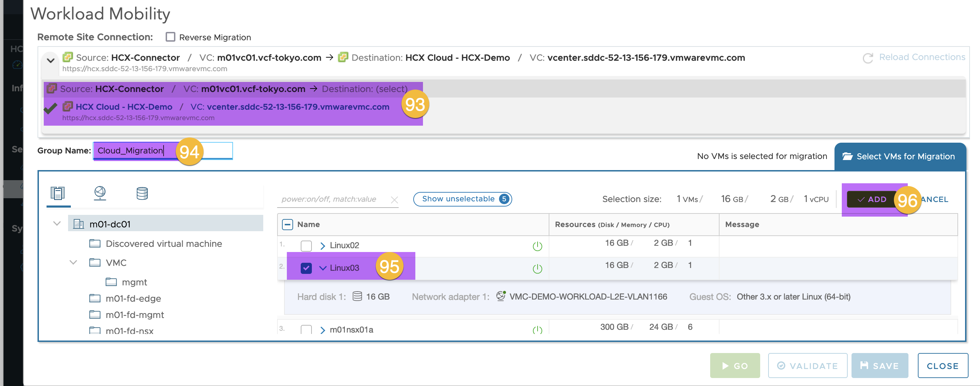Switch to the Networks view tab
The image size is (980, 386).
(100, 193)
